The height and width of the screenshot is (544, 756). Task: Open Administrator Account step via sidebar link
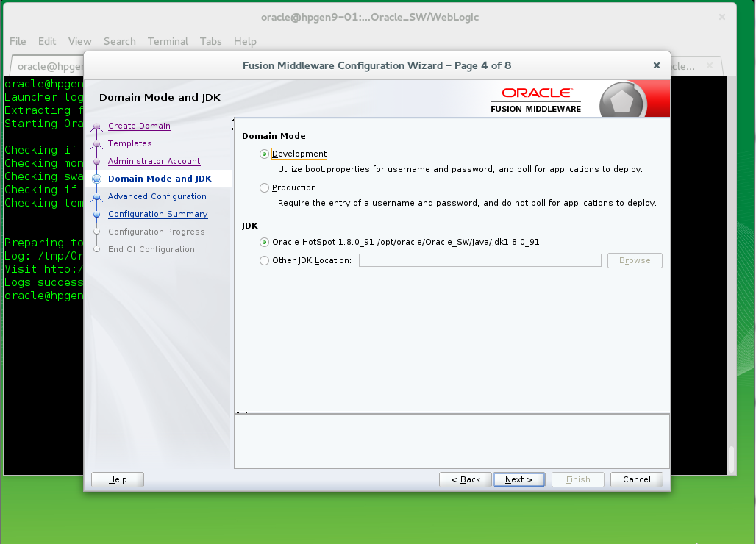point(154,161)
